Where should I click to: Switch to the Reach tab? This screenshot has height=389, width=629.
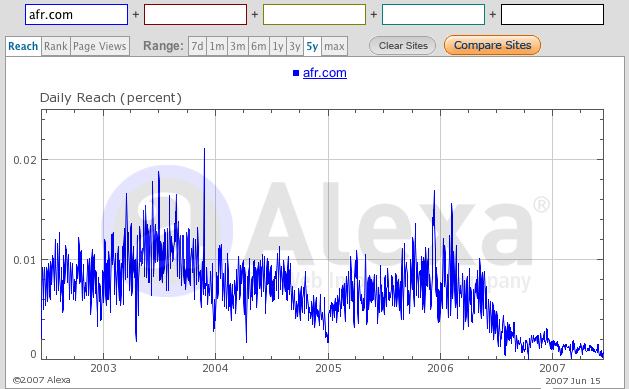(23, 47)
